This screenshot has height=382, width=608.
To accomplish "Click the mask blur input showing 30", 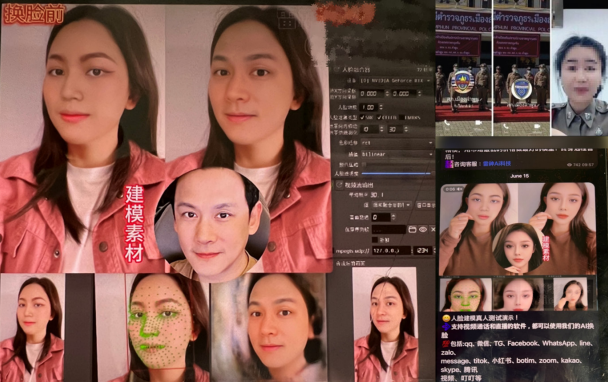I will [395, 129].
